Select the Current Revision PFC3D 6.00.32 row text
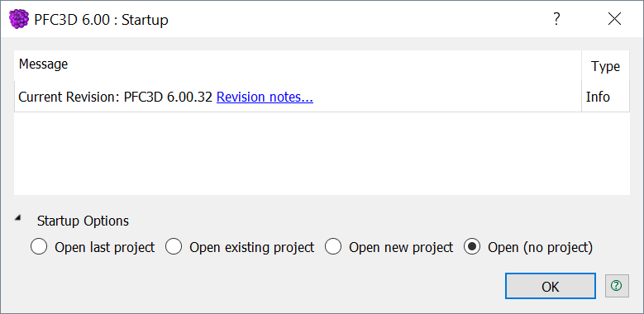 pyautogui.click(x=116, y=98)
